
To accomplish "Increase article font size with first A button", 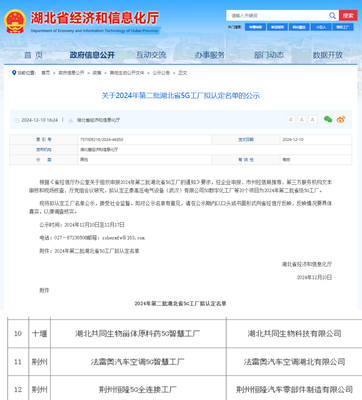I will pos(291,119).
